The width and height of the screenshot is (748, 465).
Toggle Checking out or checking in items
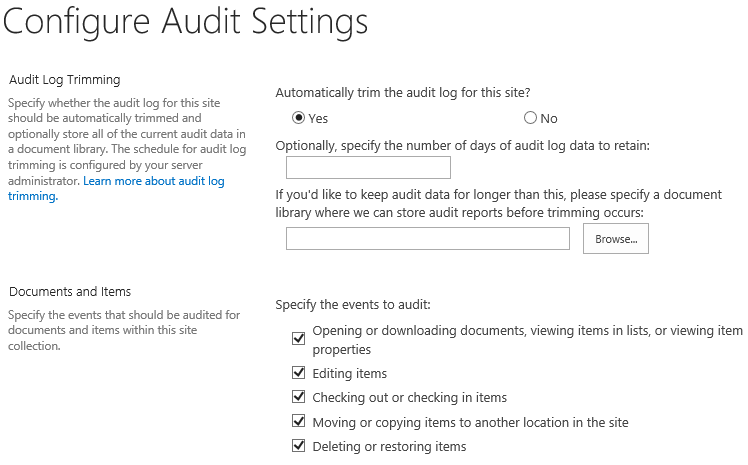(299, 397)
